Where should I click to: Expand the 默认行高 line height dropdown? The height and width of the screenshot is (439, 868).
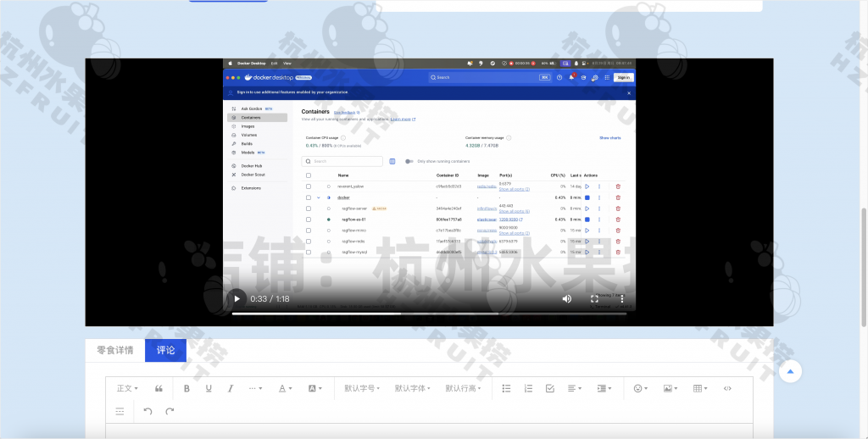pyautogui.click(x=464, y=388)
